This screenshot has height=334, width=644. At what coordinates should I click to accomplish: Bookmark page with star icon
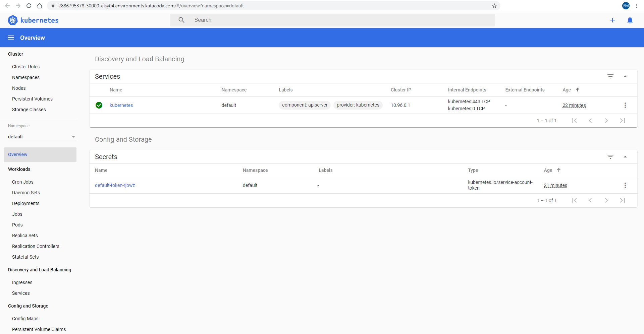tap(494, 6)
